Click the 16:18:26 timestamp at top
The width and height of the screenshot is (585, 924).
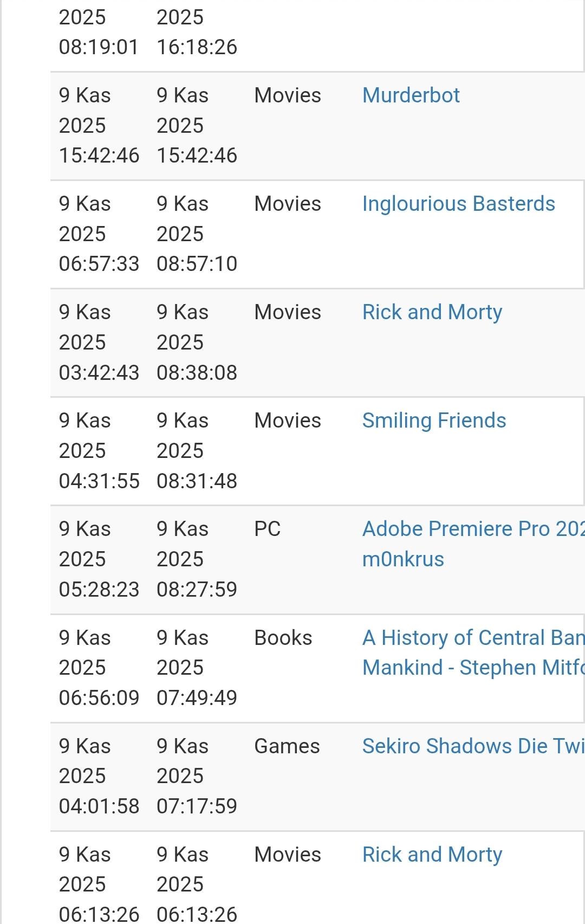pos(197,47)
